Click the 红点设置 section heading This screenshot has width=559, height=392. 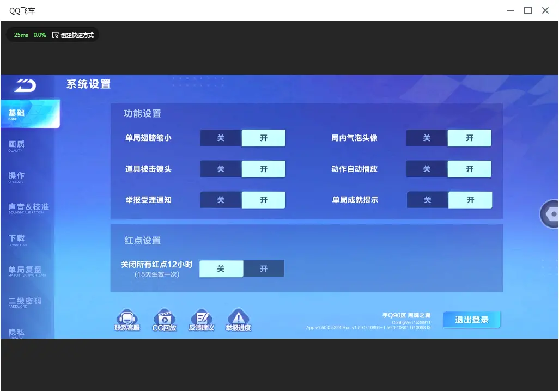143,241
